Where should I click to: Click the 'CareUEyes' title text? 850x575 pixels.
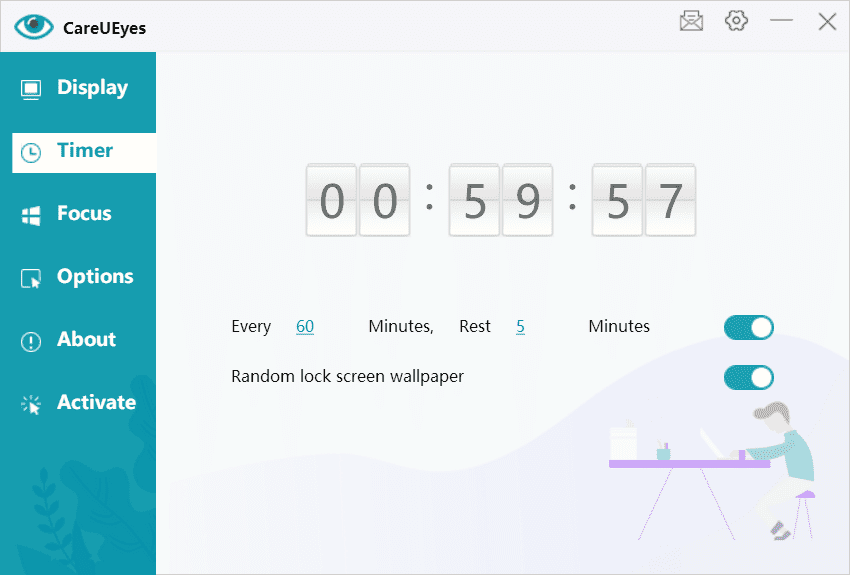105,28
